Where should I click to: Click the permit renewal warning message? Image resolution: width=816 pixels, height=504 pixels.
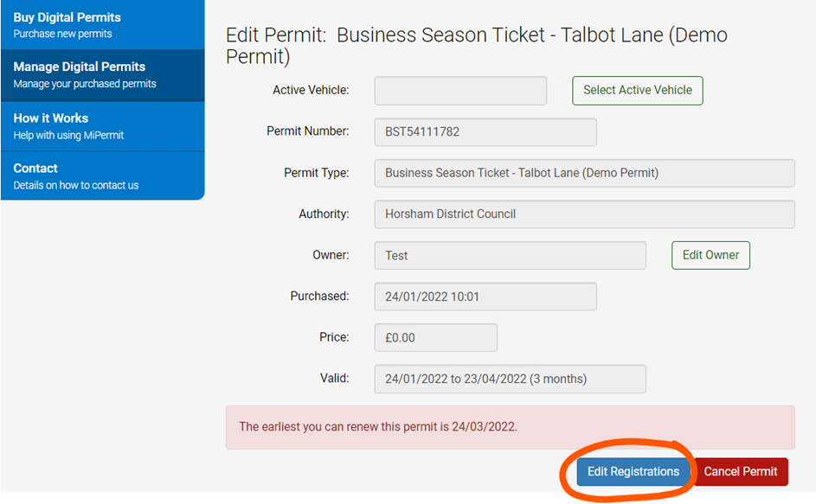(x=510, y=427)
